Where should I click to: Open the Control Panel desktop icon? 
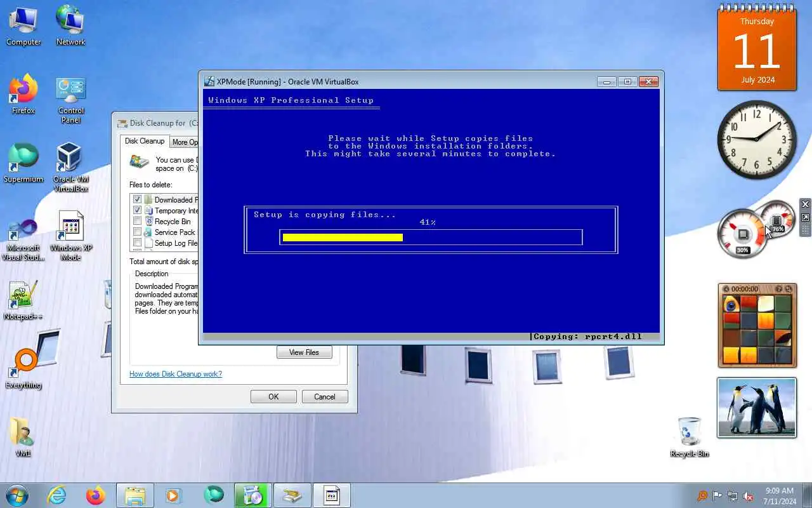coord(71,99)
